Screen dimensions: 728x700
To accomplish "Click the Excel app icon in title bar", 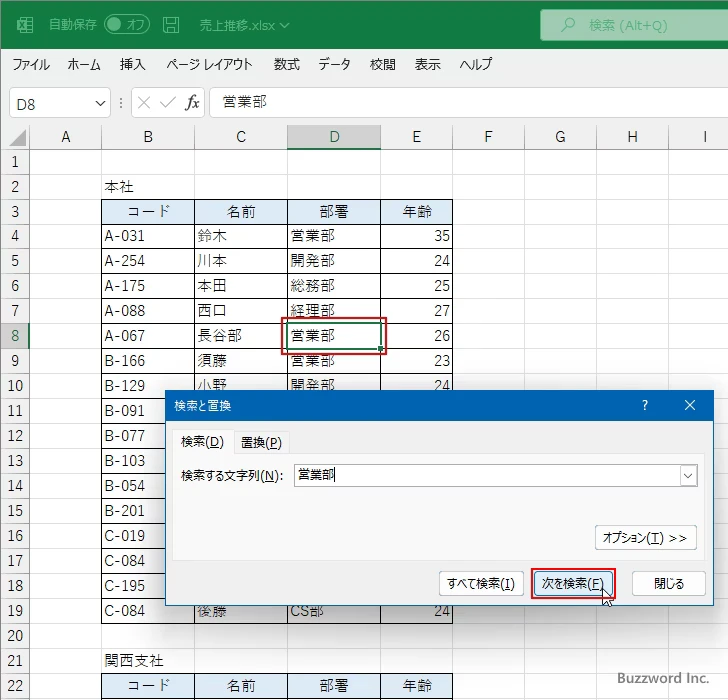I will click(x=24, y=24).
